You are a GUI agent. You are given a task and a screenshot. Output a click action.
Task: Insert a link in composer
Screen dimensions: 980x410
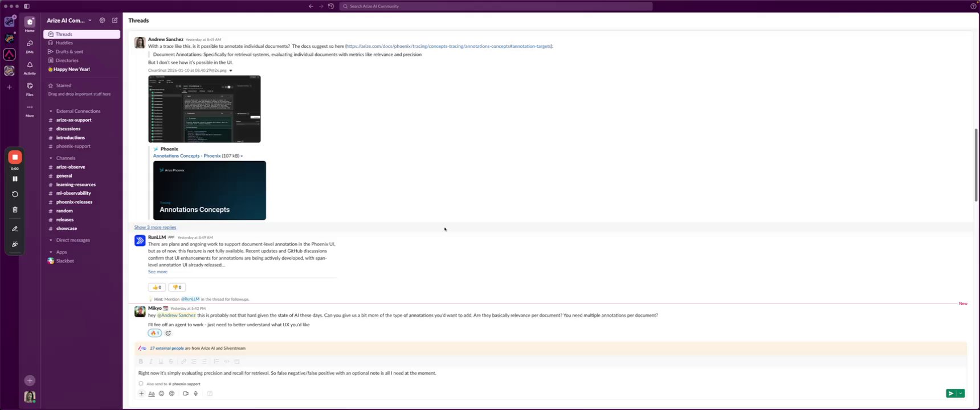click(183, 362)
